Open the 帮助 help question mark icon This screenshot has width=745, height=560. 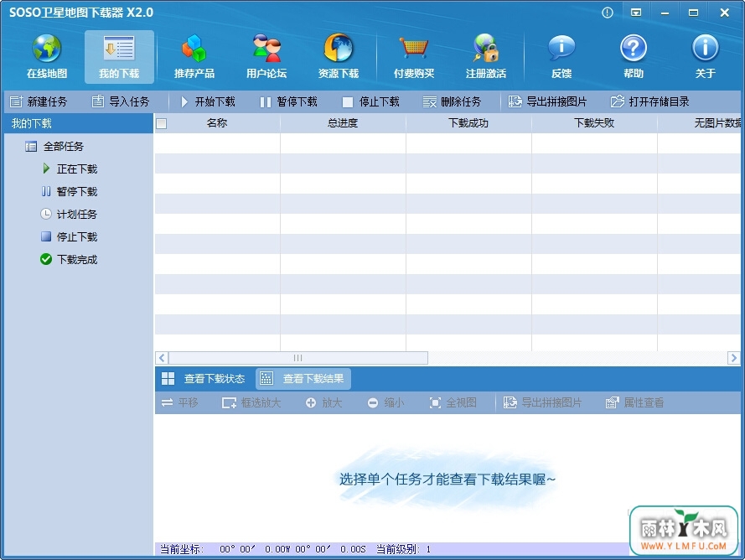coord(634,55)
